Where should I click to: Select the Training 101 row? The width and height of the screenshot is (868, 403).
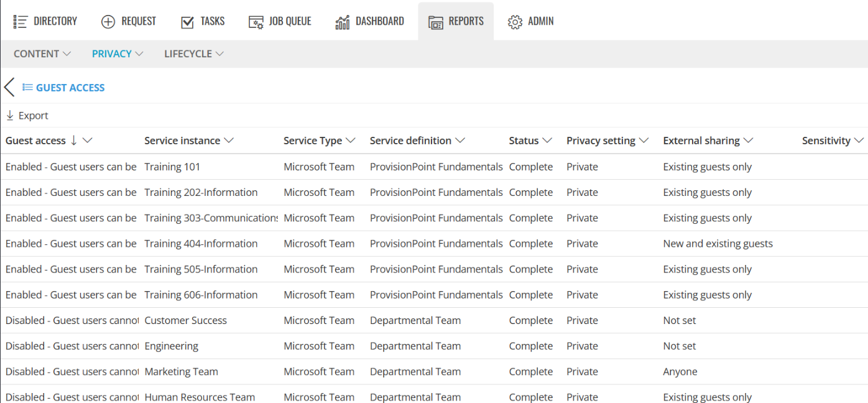(434, 167)
